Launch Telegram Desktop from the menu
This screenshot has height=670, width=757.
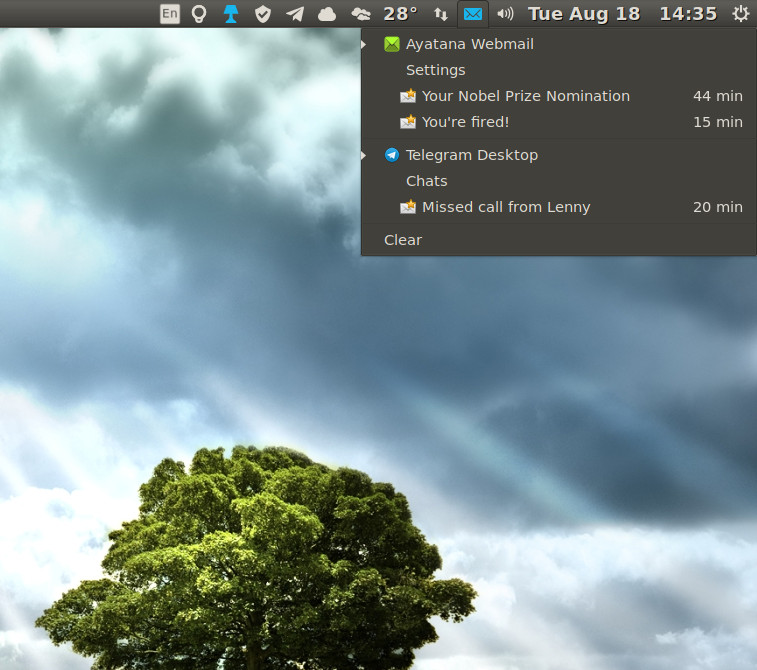point(559,155)
